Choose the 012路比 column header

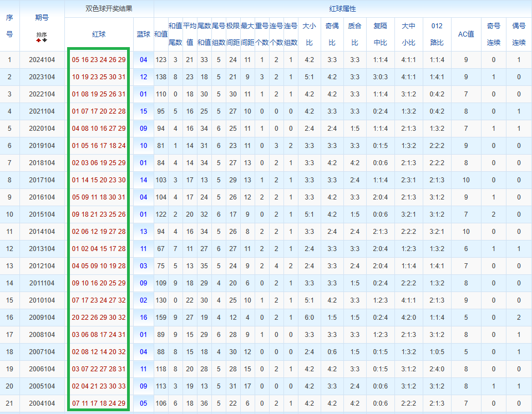pyautogui.click(x=437, y=34)
